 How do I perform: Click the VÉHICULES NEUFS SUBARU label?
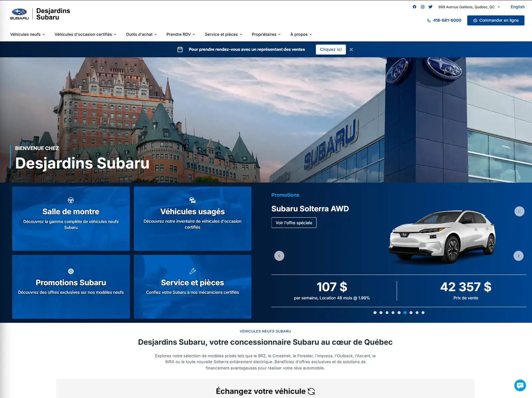point(265,331)
